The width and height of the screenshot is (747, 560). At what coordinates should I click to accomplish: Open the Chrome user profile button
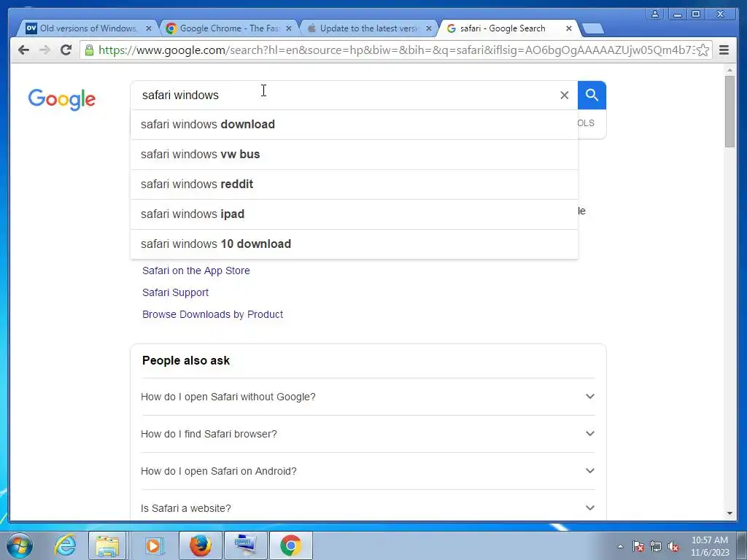coord(655,14)
